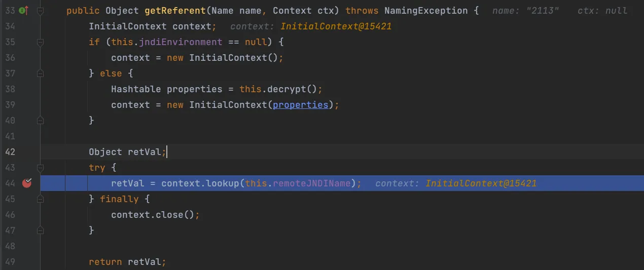Click the fold end marker on line 47
The height and width of the screenshot is (270, 644).
(x=41, y=230)
